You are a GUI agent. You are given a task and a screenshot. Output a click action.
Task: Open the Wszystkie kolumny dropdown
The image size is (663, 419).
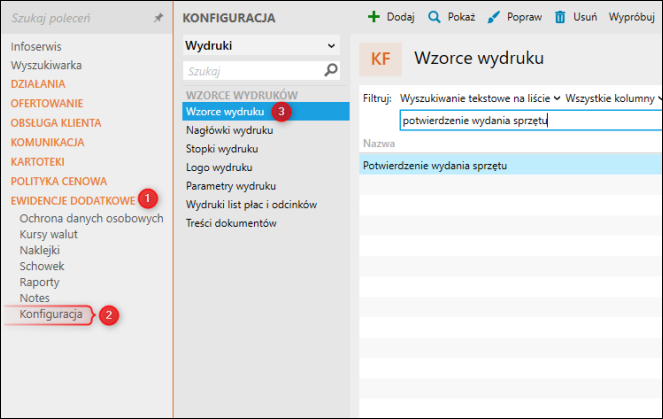coord(614,99)
